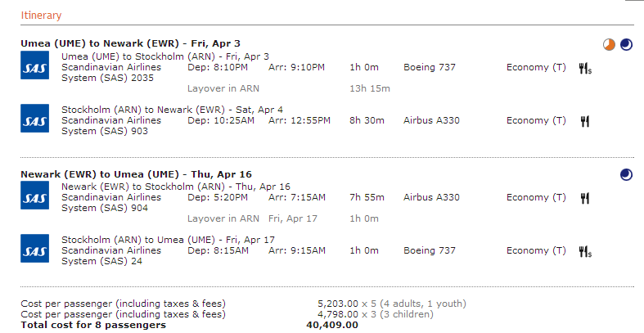Click the overnight moon icon for the Newark to Umea trip
644x333 pixels.
(x=626, y=175)
